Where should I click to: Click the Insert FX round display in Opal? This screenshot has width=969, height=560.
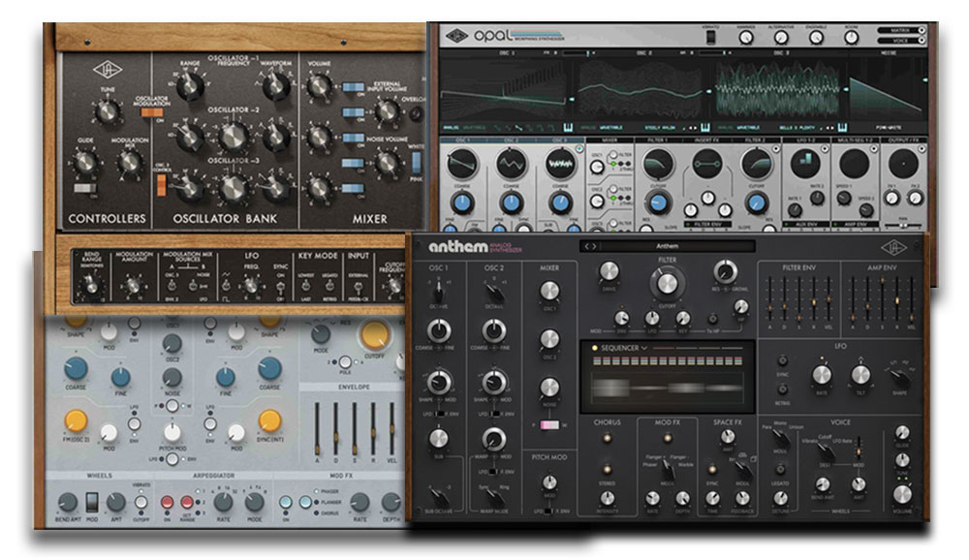[x=707, y=164]
